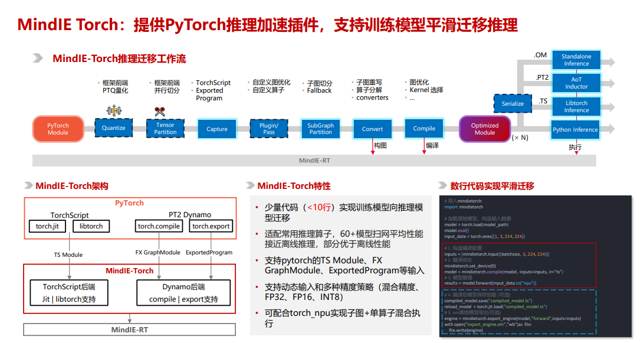The image size is (644, 343).
Task: Select the Capture step box
Action: coord(217,129)
